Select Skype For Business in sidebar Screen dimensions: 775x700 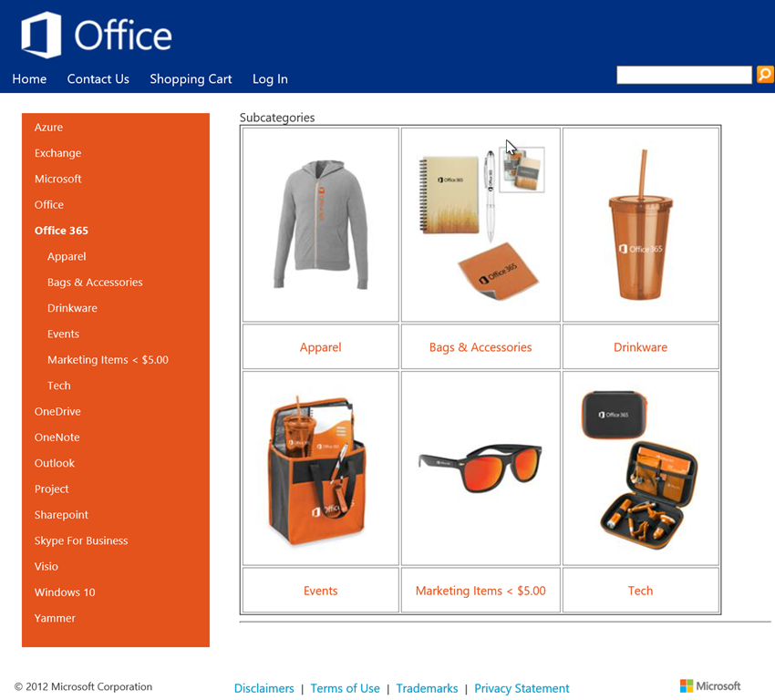[81, 540]
